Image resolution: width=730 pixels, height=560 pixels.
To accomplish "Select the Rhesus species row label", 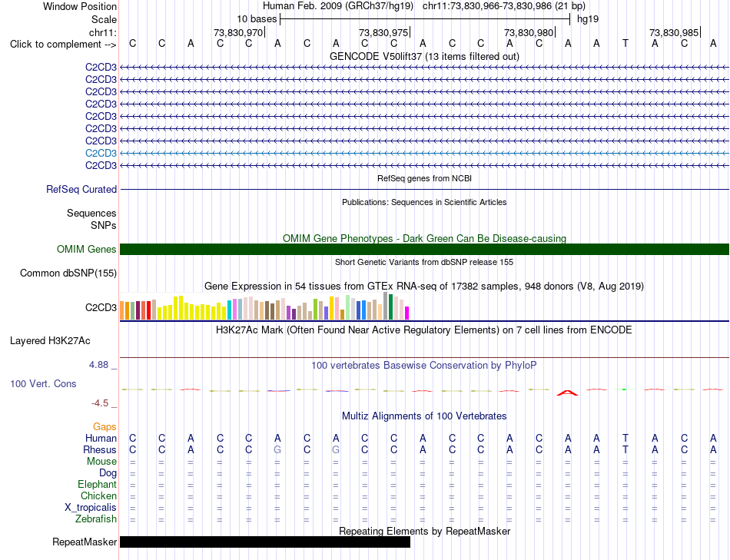I will point(100,449).
